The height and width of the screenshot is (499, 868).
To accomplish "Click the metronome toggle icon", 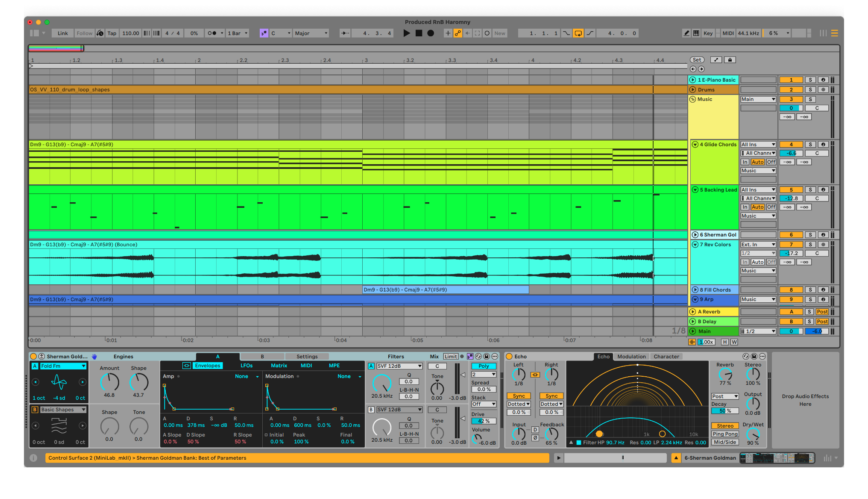I will 212,33.
